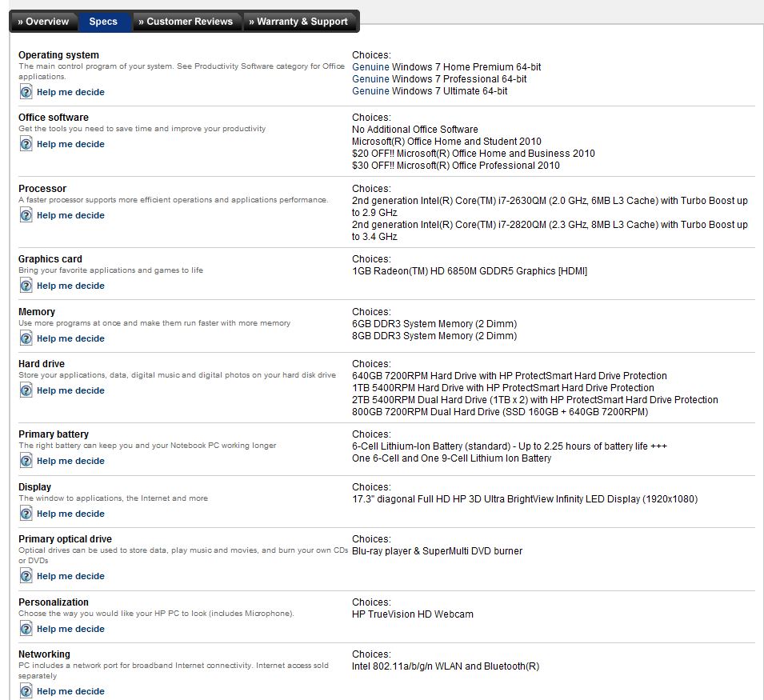Click the $30 OFF Office Professional 2010 choice

click(456, 166)
